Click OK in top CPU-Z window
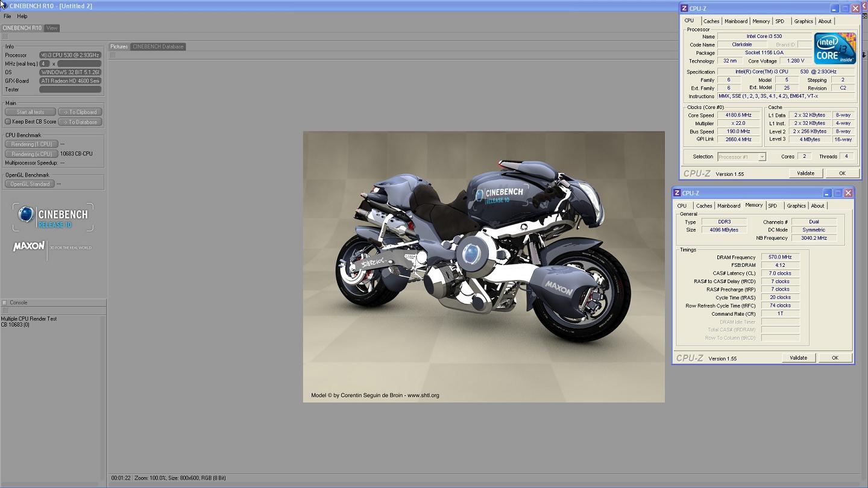Image resolution: width=868 pixels, height=488 pixels. (x=842, y=174)
